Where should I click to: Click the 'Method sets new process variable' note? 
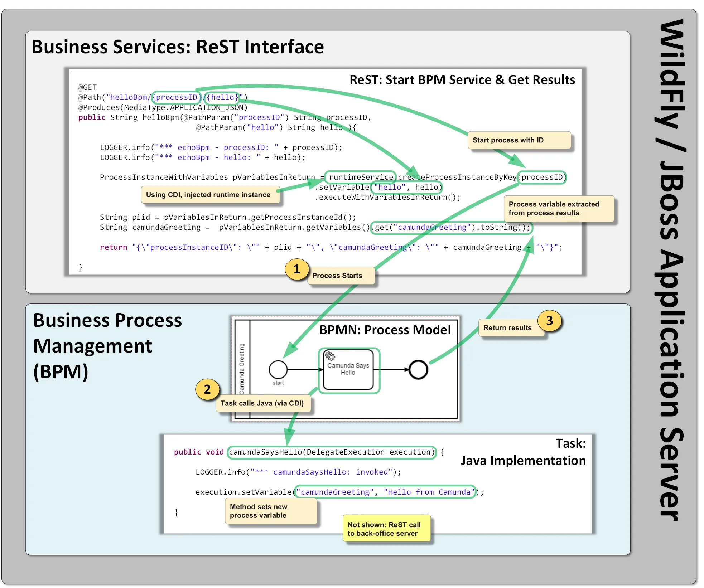pyautogui.click(x=271, y=511)
